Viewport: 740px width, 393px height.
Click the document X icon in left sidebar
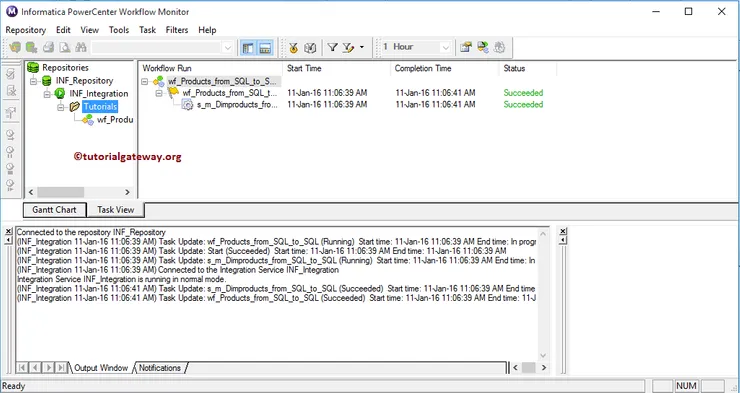point(11,91)
